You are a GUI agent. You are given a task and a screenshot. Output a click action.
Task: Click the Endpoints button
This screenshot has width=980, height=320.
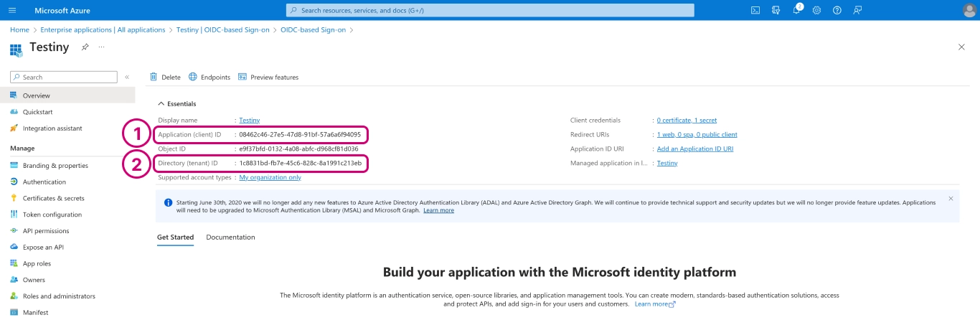[209, 77]
